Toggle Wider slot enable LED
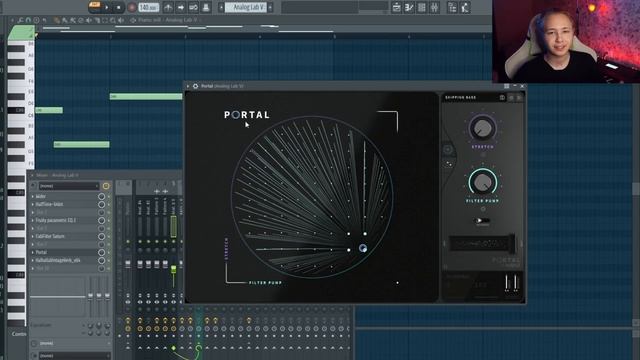This screenshot has width=640, height=360. point(109,196)
